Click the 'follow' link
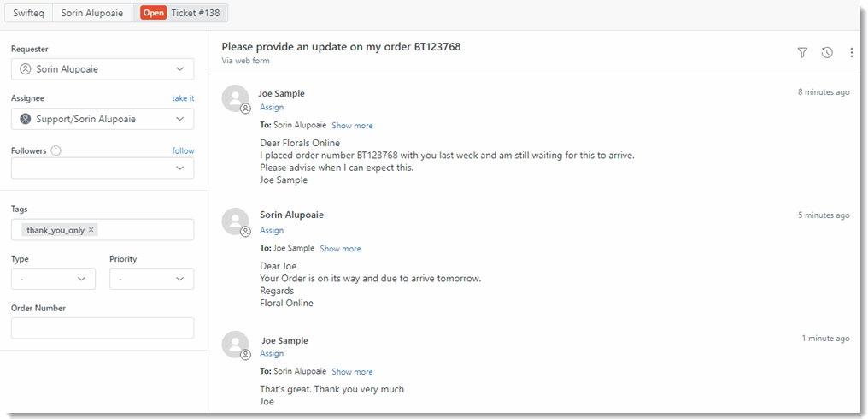The height and width of the screenshot is (419, 868). [183, 150]
